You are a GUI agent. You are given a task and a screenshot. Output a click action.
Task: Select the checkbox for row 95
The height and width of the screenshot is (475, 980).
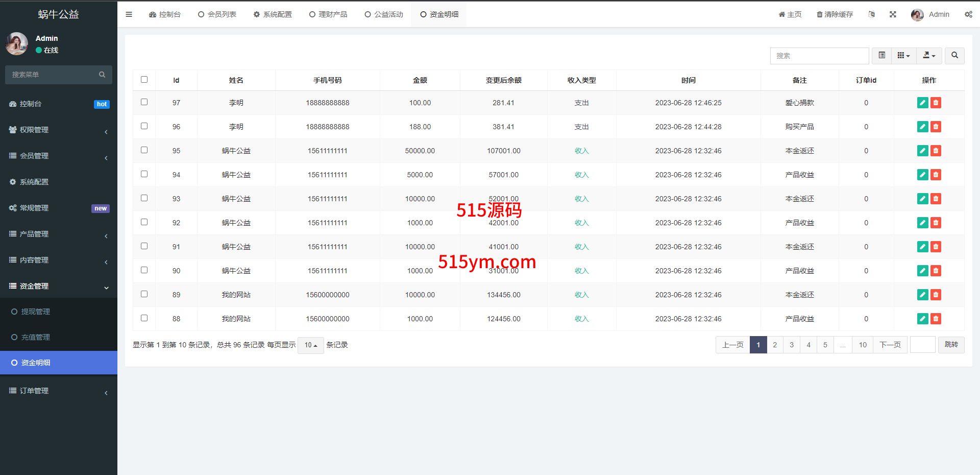[144, 150]
